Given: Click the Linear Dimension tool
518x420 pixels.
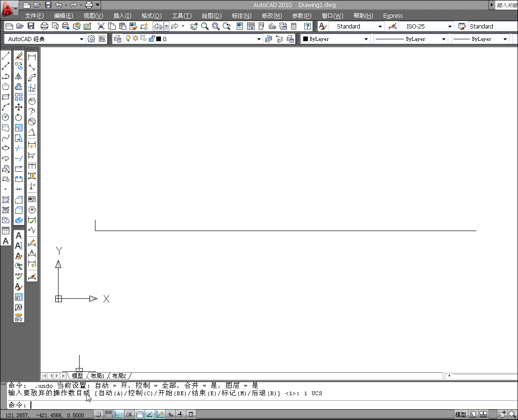Looking at the screenshot, I should [x=32, y=56].
